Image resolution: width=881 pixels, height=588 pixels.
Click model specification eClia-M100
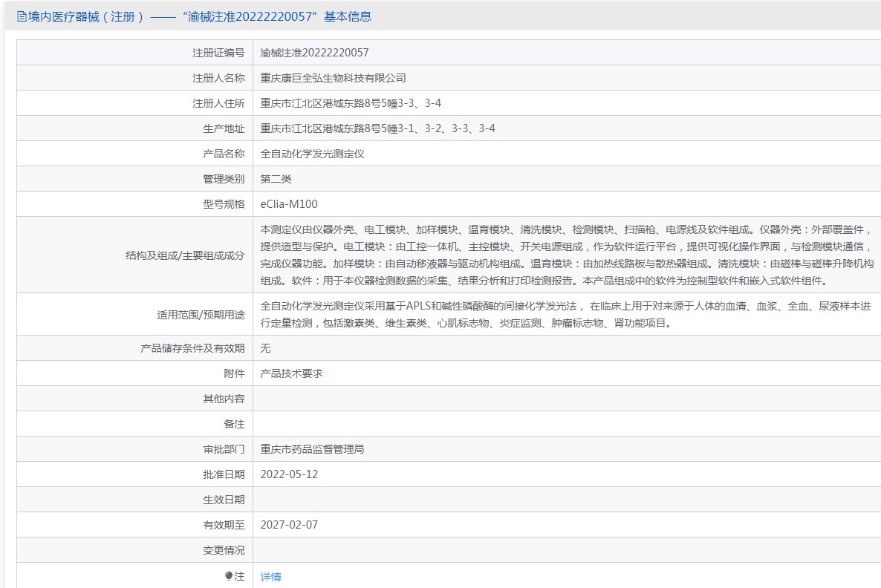pyautogui.click(x=289, y=204)
